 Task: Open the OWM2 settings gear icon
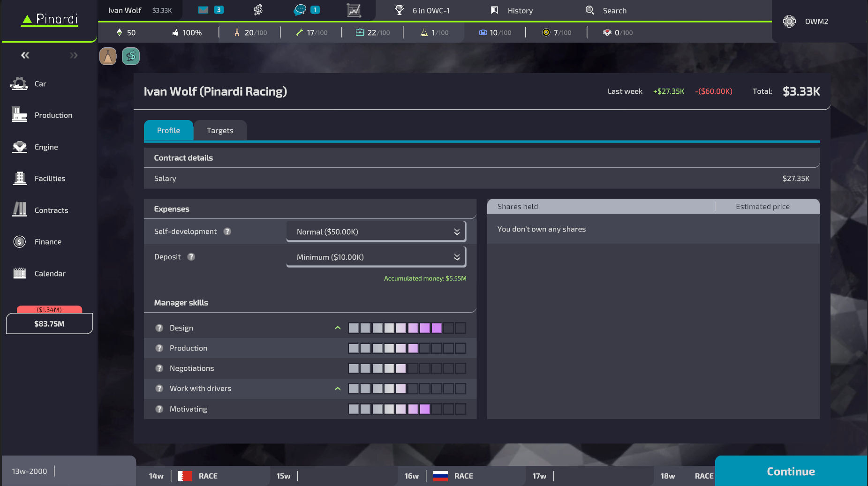click(x=790, y=21)
